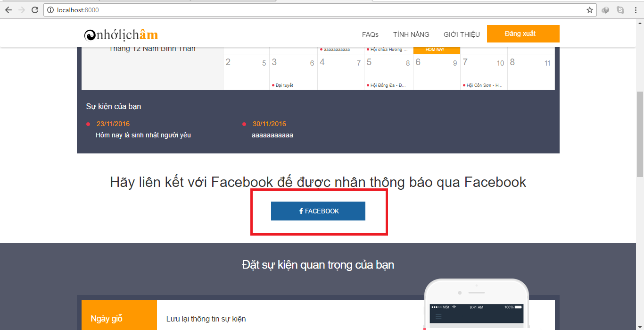Viewport: 644px width, 330px height.
Task: Open the Chrome menu with the three-dot icon
Action: tap(635, 10)
